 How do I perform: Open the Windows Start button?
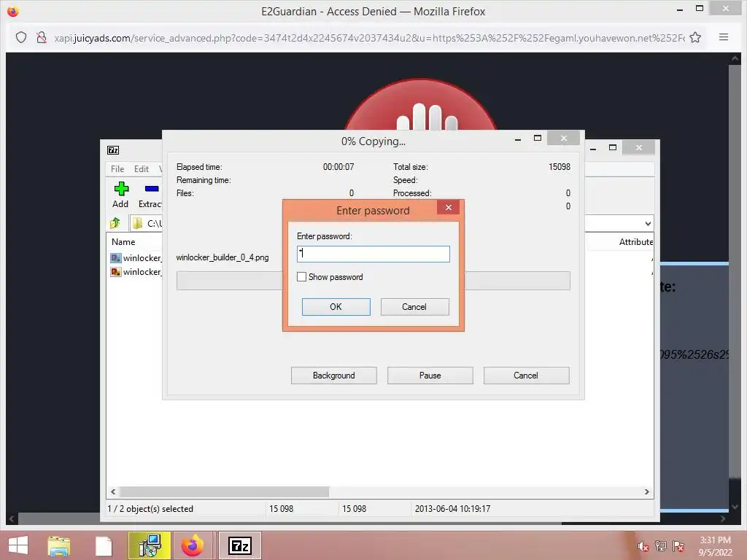click(x=18, y=545)
